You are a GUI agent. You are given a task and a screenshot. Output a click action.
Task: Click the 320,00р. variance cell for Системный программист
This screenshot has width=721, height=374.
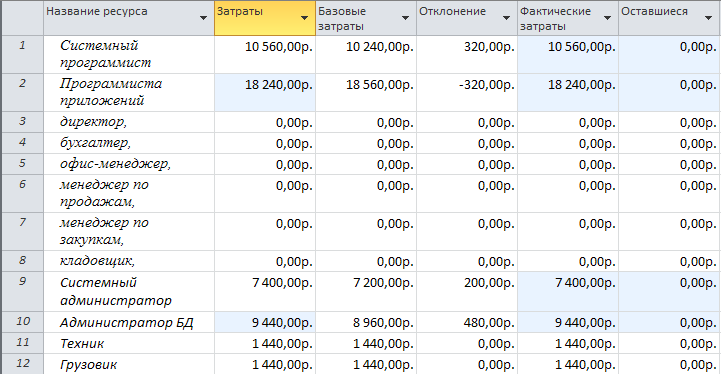point(467,54)
